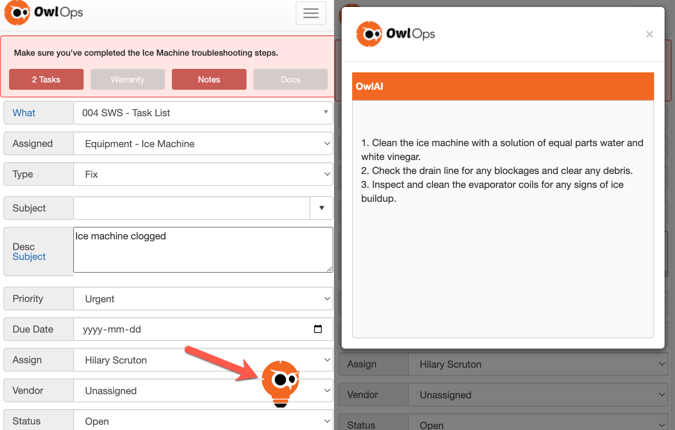Click the Warranty button
The width and height of the screenshot is (675, 430).
[x=128, y=79]
